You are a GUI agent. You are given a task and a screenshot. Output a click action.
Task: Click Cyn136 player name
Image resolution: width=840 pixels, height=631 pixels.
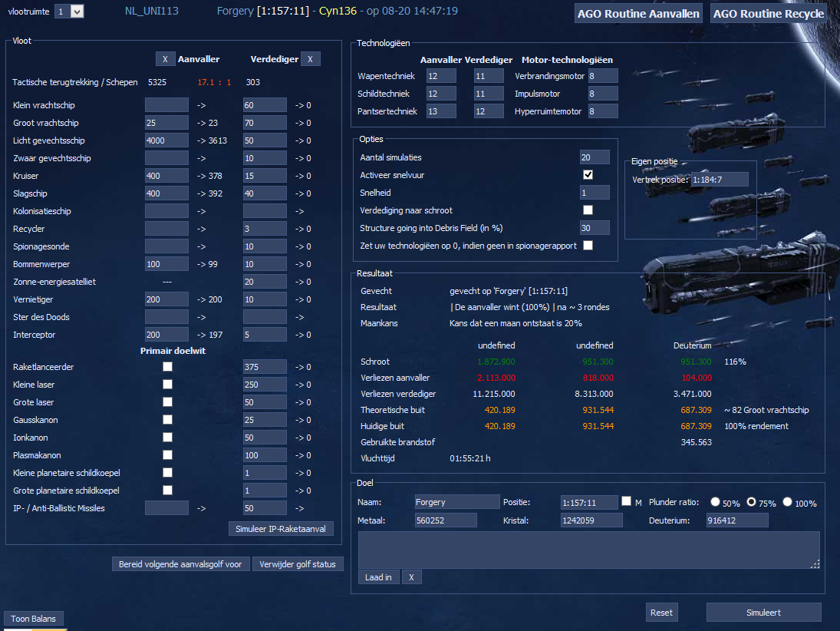pos(338,11)
